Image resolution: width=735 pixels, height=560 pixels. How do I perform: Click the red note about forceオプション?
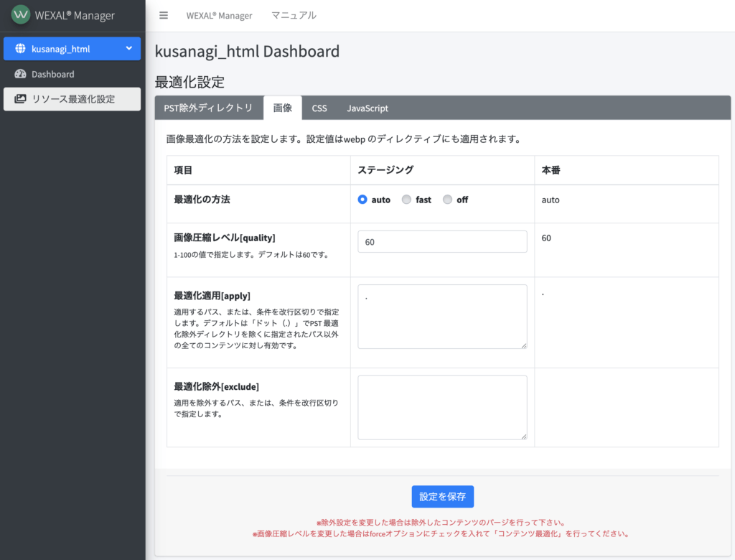point(442,533)
